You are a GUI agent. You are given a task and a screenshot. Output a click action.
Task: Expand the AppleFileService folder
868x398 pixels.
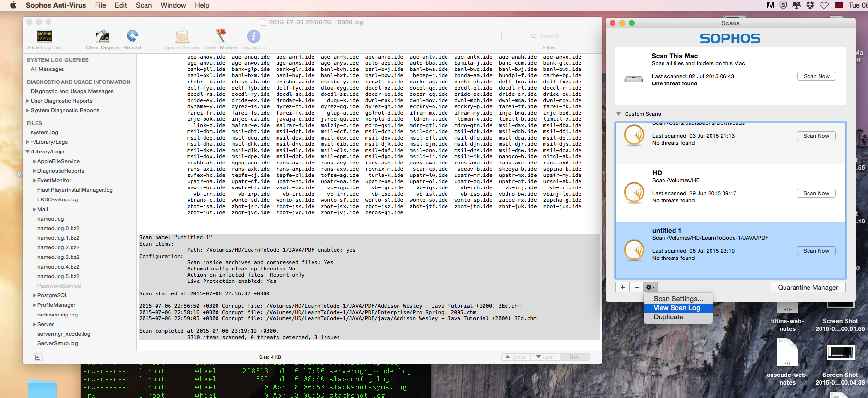pyautogui.click(x=35, y=161)
